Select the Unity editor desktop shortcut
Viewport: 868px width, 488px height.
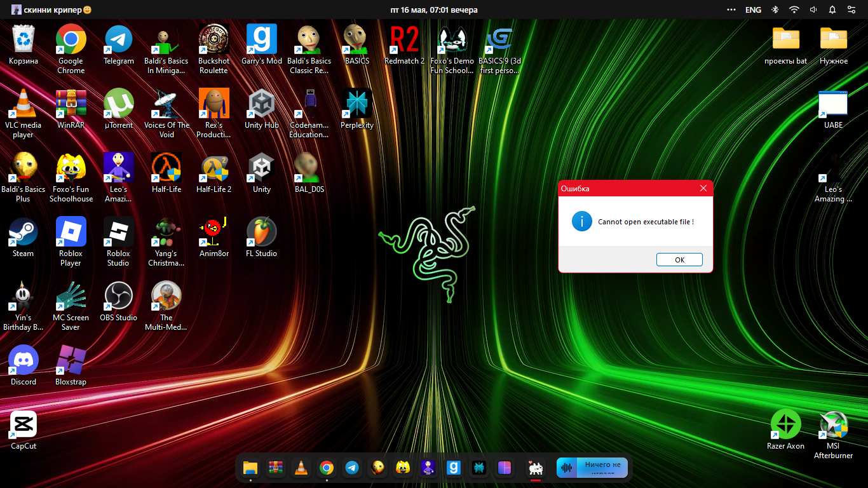coord(262,173)
